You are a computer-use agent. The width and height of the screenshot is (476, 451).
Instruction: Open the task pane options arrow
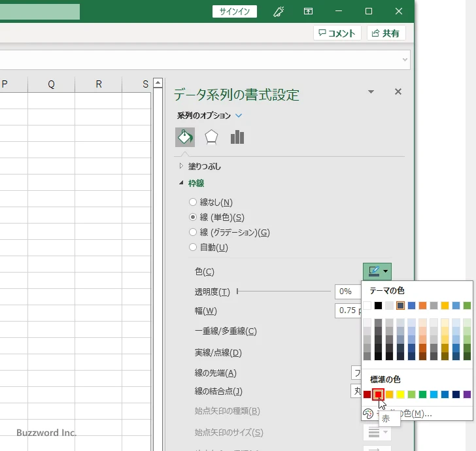pos(371,92)
